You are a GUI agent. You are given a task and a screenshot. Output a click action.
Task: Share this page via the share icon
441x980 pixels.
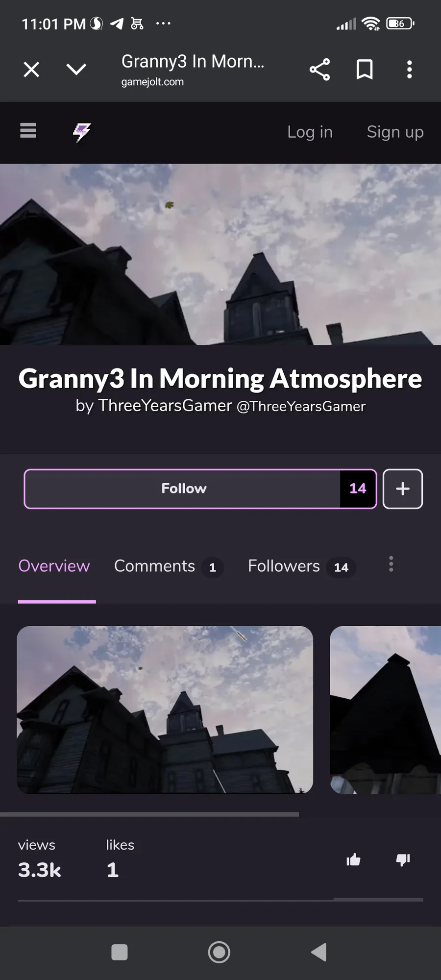pos(319,70)
